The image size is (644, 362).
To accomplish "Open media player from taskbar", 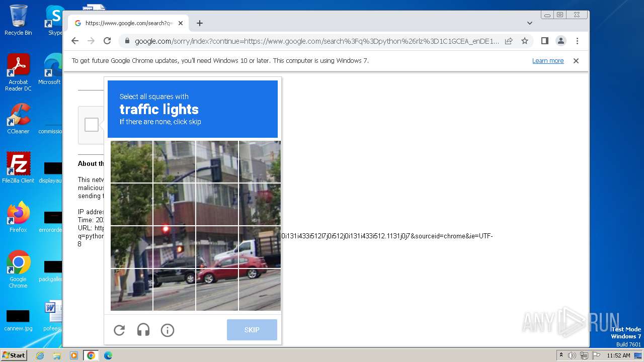I will pyautogui.click(x=74, y=355).
